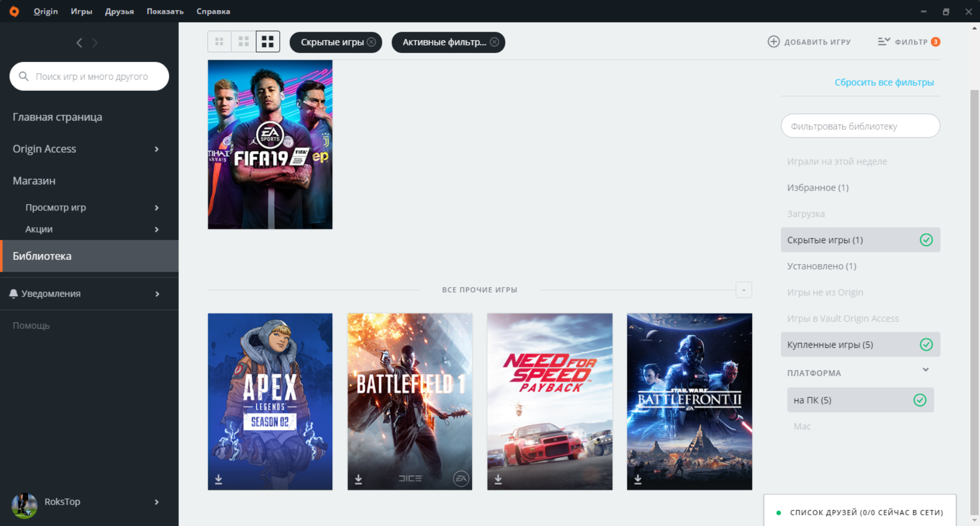Image resolution: width=980 pixels, height=526 pixels.
Task: Switch to small grid view
Action: 219,42
